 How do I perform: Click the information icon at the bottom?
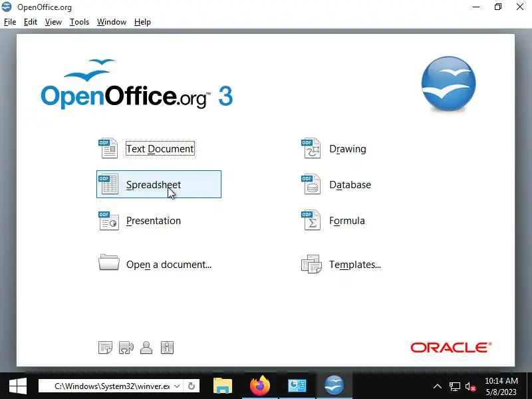click(167, 347)
